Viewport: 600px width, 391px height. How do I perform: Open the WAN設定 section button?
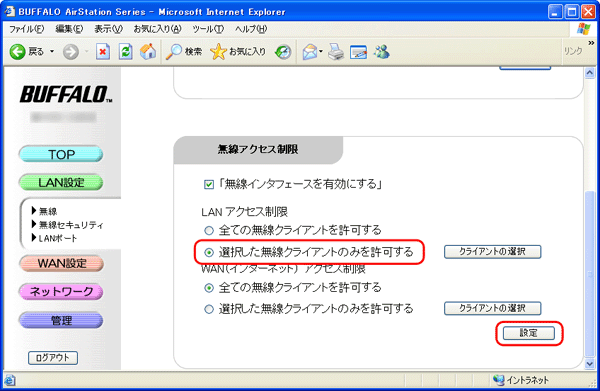coord(61,263)
